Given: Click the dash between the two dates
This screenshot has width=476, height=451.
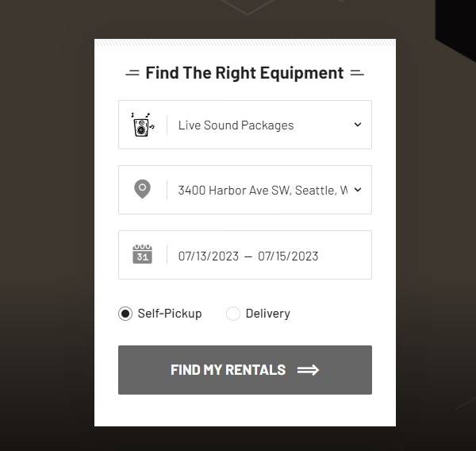Looking at the screenshot, I should click(x=248, y=256).
